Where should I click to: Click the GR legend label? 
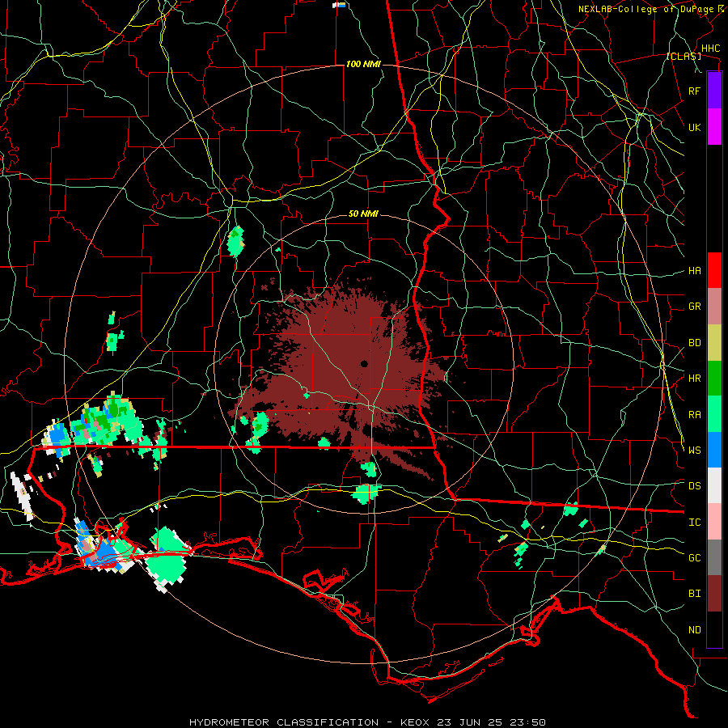694,307
